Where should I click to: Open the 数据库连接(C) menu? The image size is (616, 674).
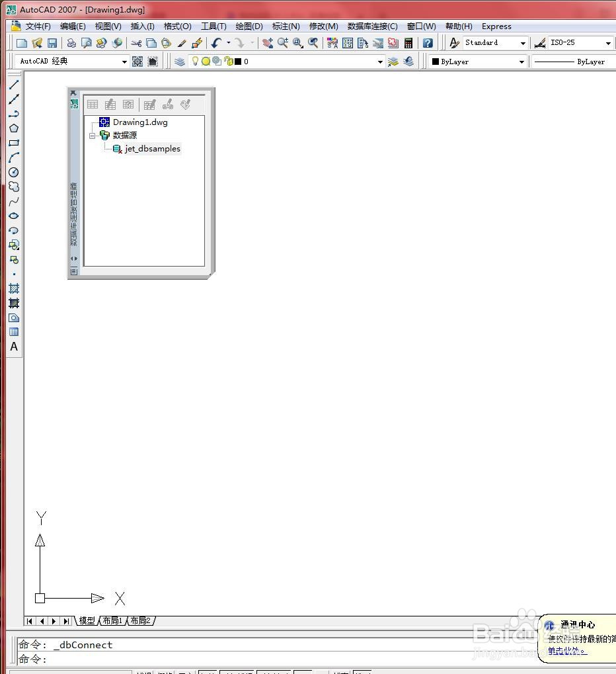pyautogui.click(x=372, y=26)
